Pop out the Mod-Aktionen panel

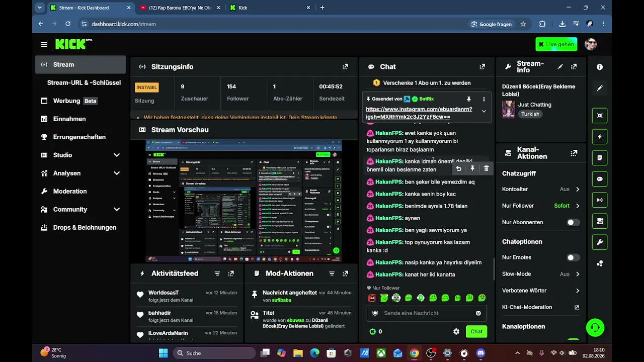(x=345, y=274)
